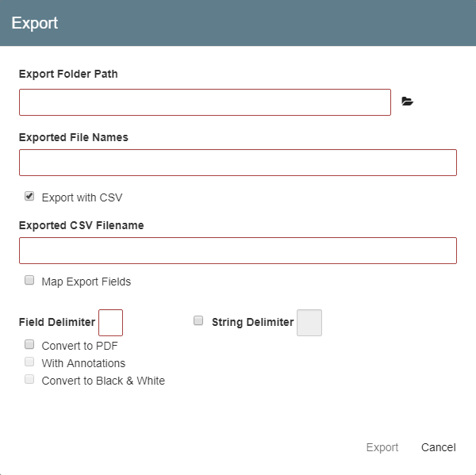This screenshot has width=476, height=475.
Task: Uncheck the Export with CSV checkbox
Action: click(29, 196)
